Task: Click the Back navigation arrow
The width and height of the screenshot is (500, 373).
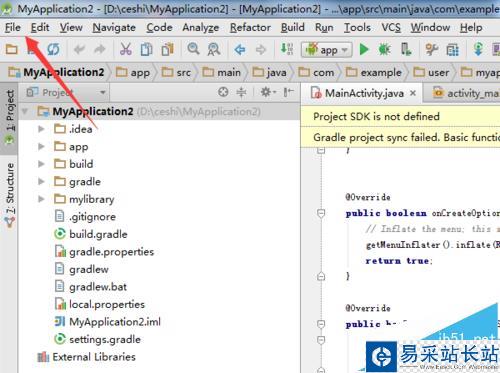Action: click(240, 50)
